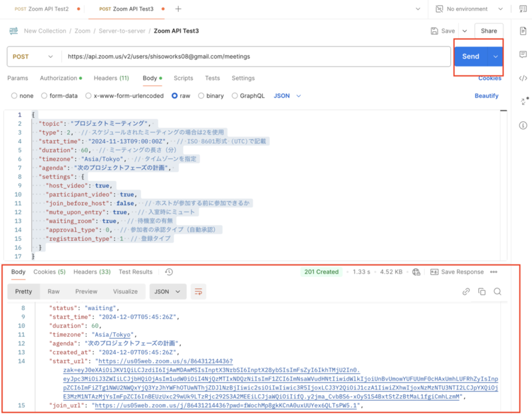Open the Scripts tab
The width and height of the screenshot is (532, 414).
tap(184, 78)
